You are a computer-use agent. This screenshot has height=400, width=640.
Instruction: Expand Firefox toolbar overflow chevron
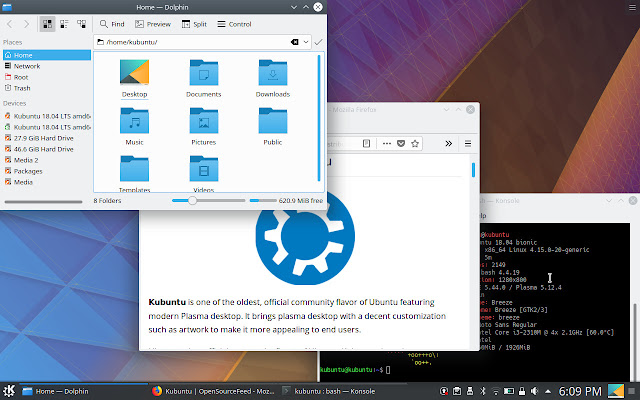(449, 143)
